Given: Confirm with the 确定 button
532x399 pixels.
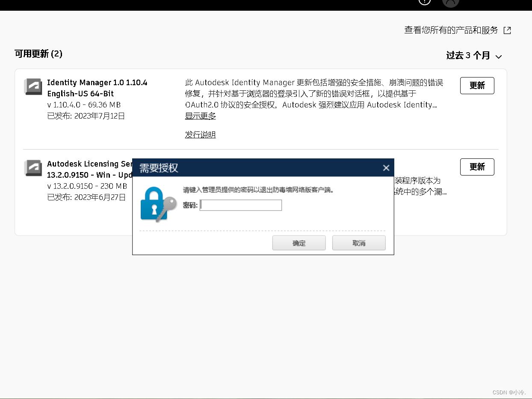Looking at the screenshot, I should (299, 243).
